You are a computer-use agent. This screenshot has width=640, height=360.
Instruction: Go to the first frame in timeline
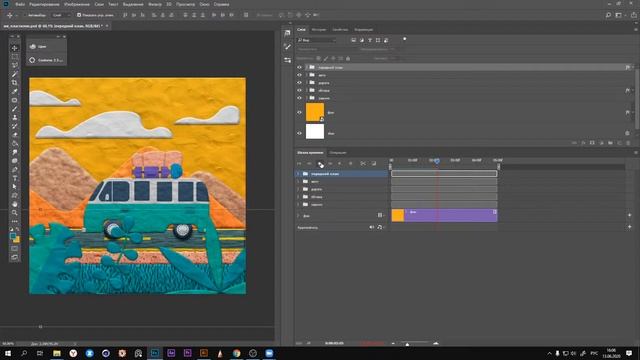[x=299, y=164]
